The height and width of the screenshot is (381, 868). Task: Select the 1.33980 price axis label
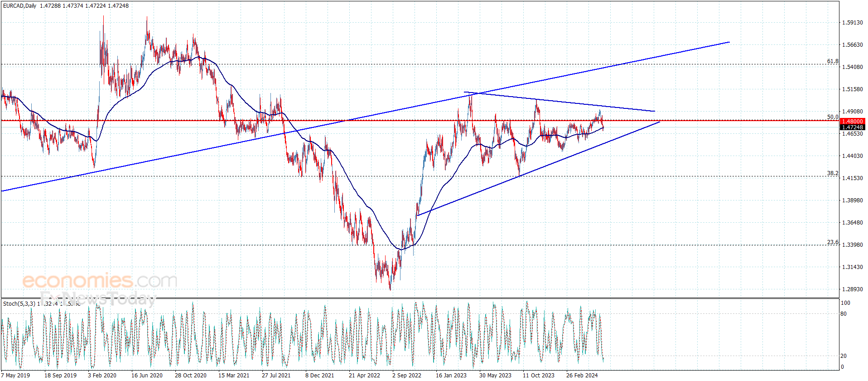point(852,245)
